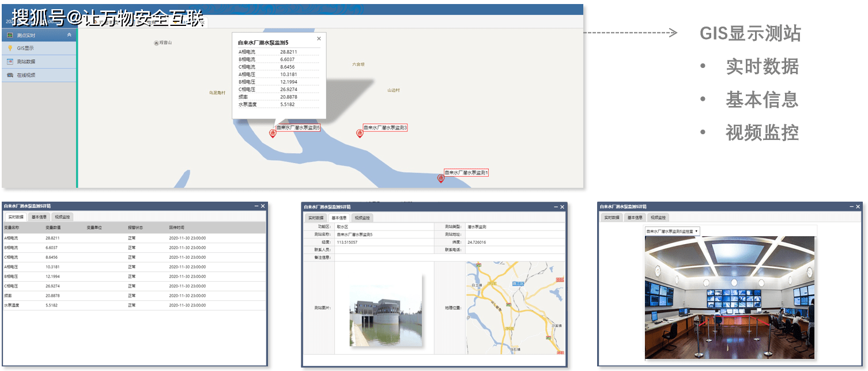Click the 频率 row in the map popup
Viewport: 868px width, 371px height.
(x=278, y=97)
